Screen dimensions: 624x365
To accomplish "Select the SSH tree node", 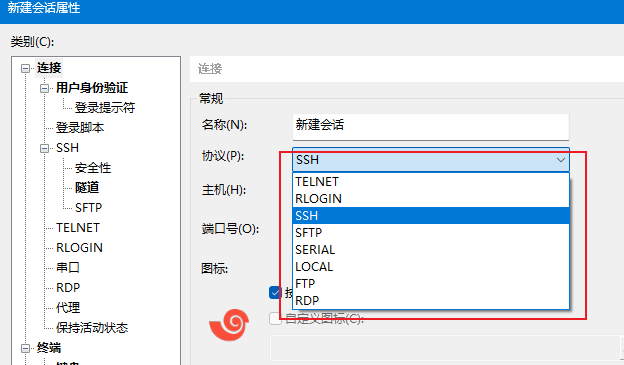I will (x=67, y=148).
